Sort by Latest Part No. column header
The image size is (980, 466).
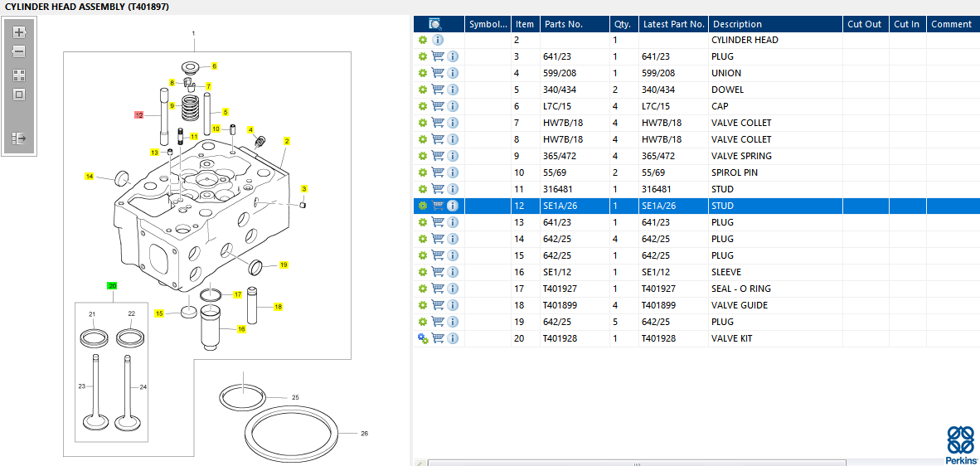pos(673,24)
